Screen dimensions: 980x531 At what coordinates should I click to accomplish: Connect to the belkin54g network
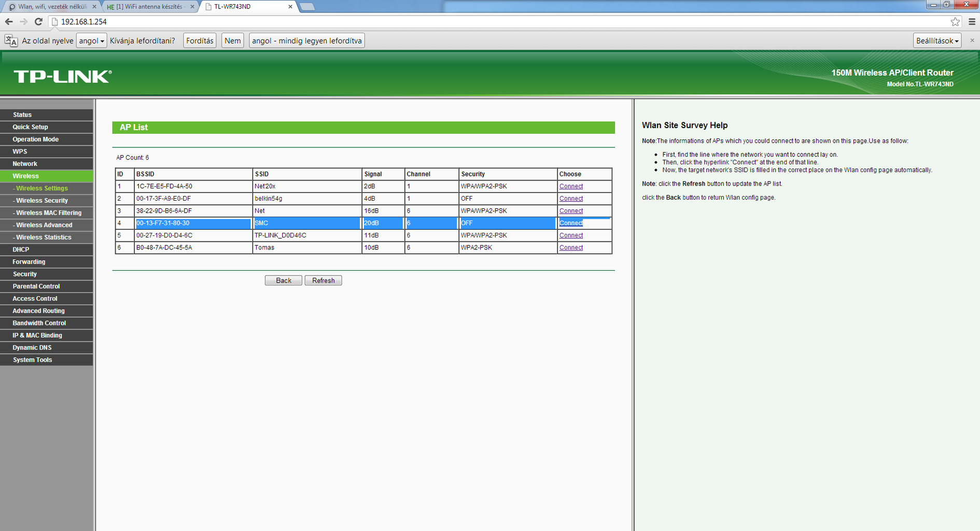[x=571, y=199]
